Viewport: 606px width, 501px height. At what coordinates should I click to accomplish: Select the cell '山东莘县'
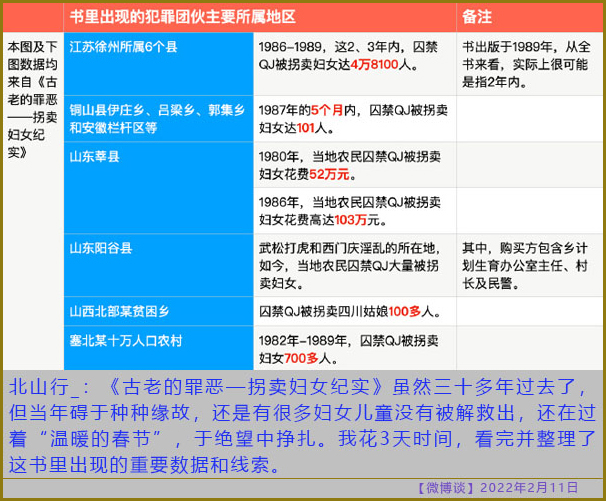(158, 188)
